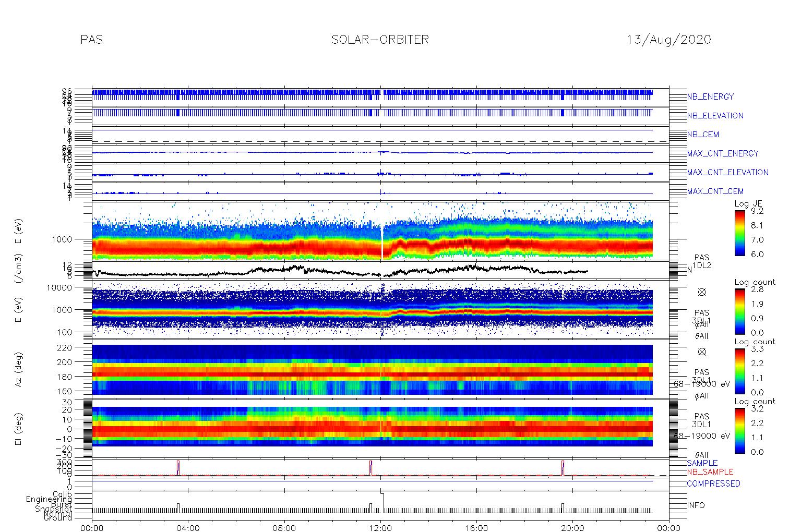
Task: Select the NB_ENERGY panel label
Action: pos(710,97)
